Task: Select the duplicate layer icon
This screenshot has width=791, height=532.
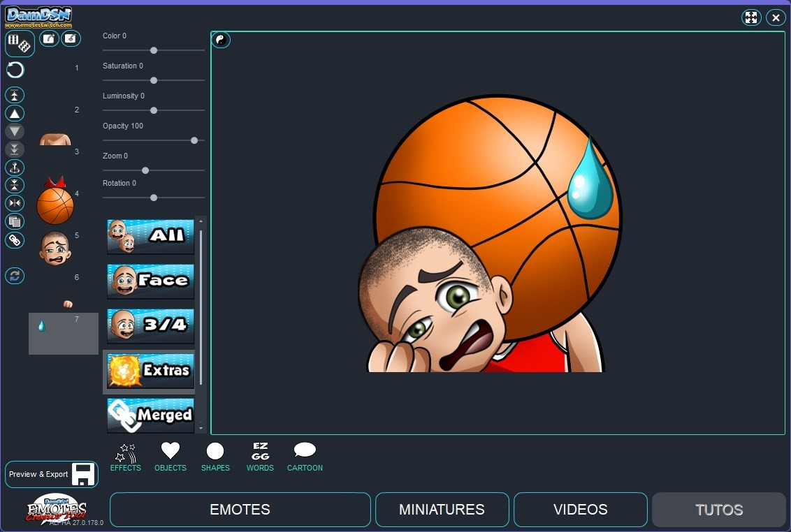Action: click(14, 221)
